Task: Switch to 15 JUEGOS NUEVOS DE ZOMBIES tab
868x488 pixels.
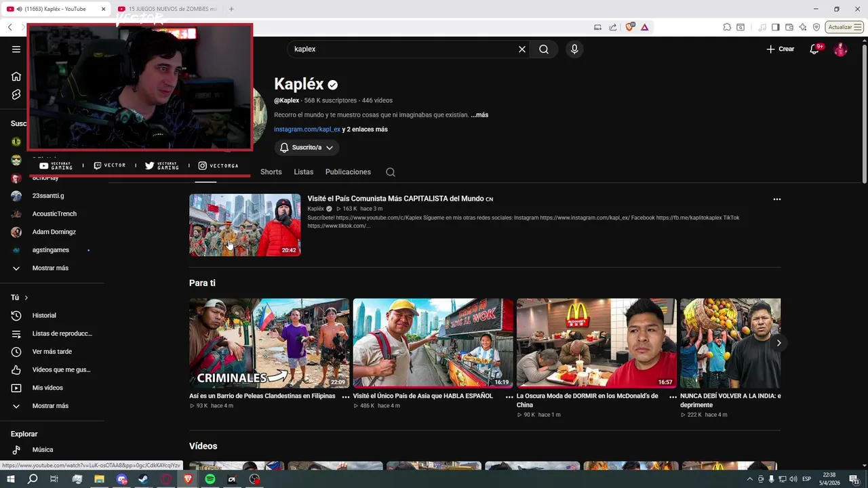Action: click(x=169, y=9)
